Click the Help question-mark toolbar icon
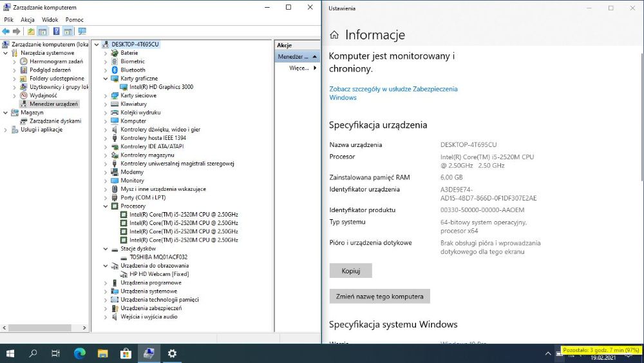 tap(56, 31)
